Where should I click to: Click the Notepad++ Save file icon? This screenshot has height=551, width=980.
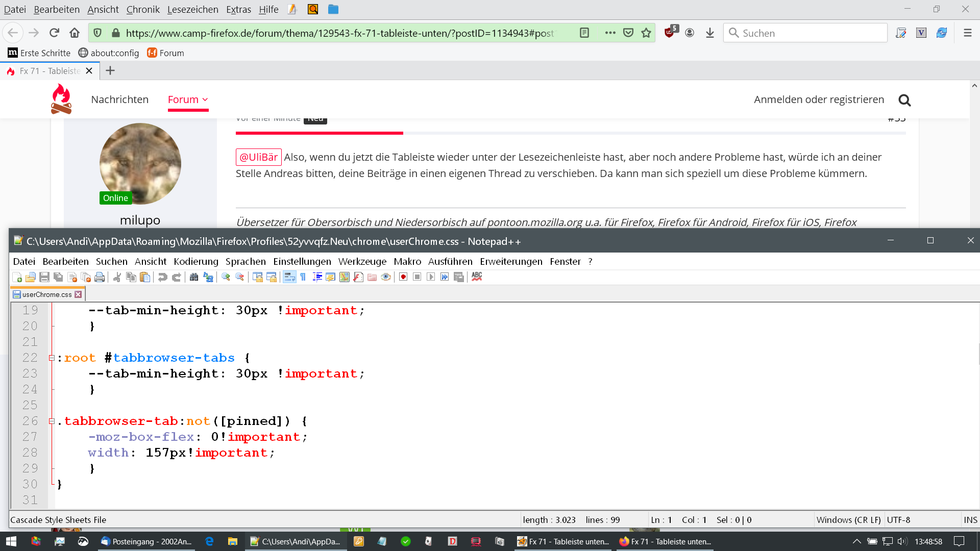coord(44,277)
